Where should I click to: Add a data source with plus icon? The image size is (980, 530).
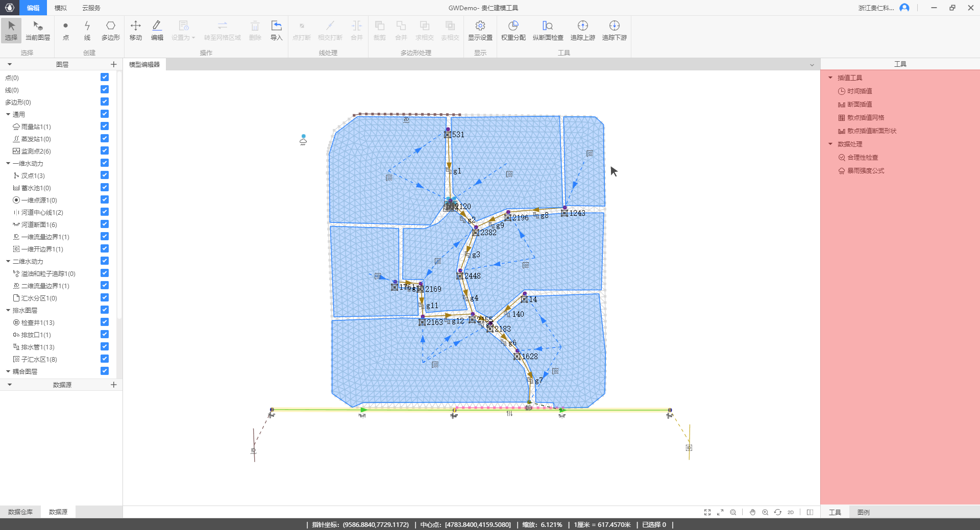click(x=114, y=385)
